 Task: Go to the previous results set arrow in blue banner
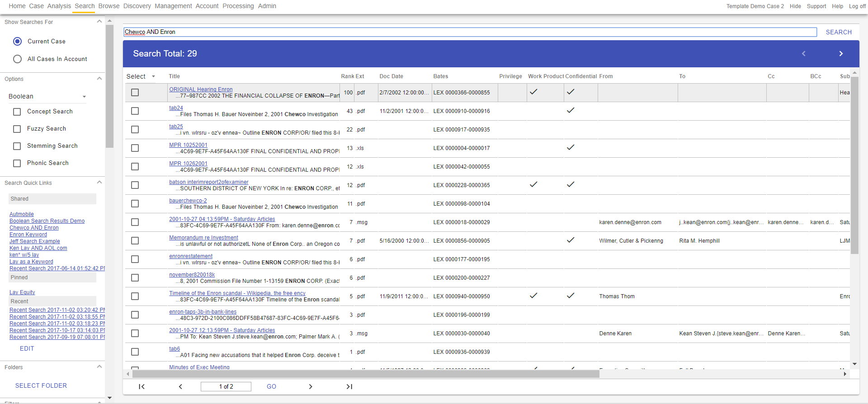803,54
